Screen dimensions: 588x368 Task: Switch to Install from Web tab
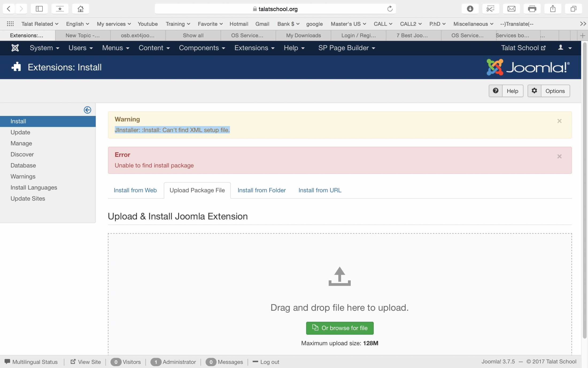click(135, 190)
